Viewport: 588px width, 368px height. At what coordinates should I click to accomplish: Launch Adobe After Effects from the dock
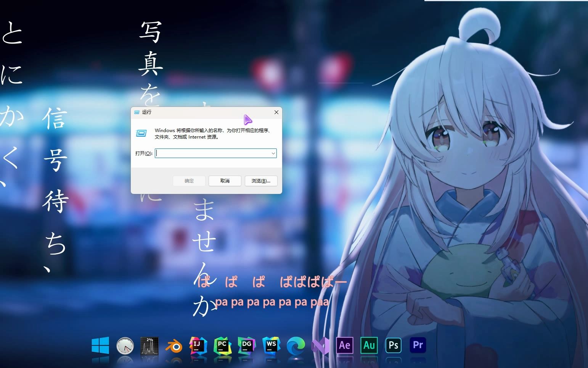(345, 345)
